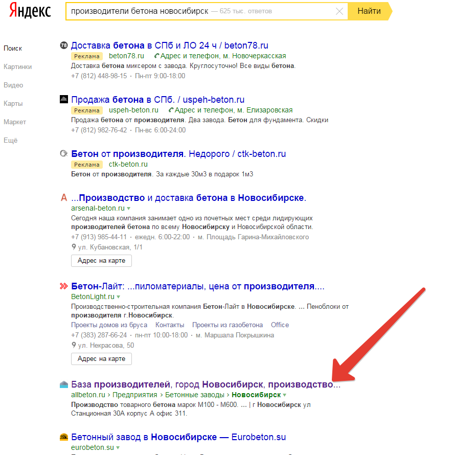Click the beton78.ru green URL

click(x=126, y=56)
